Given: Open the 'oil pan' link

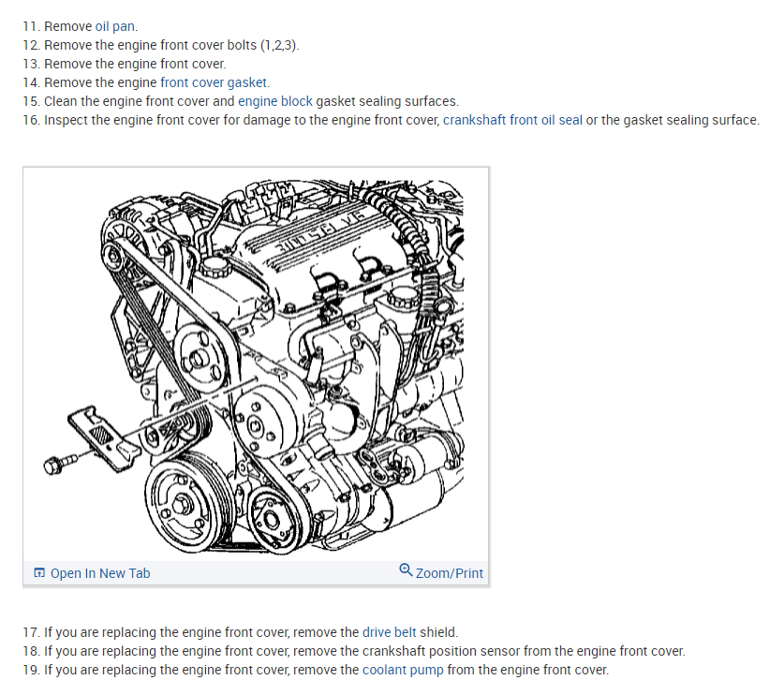Looking at the screenshot, I should coord(115,26).
